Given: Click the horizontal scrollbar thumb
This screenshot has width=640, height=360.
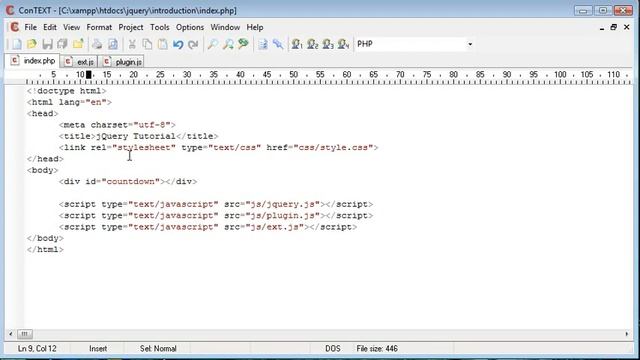Looking at the screenshot, I should 24,334.
